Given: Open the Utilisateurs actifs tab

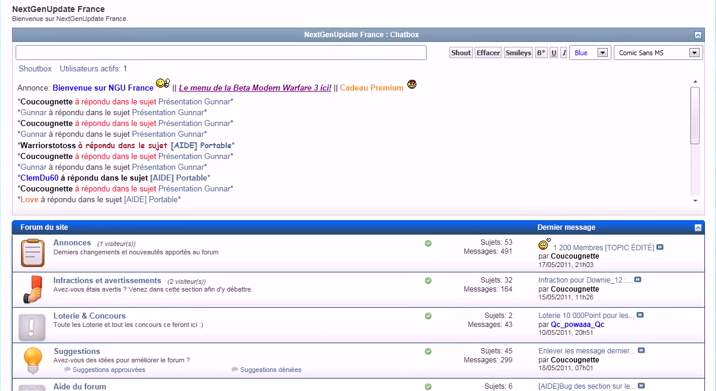Looking at the screenshot, I should (93, 69).
